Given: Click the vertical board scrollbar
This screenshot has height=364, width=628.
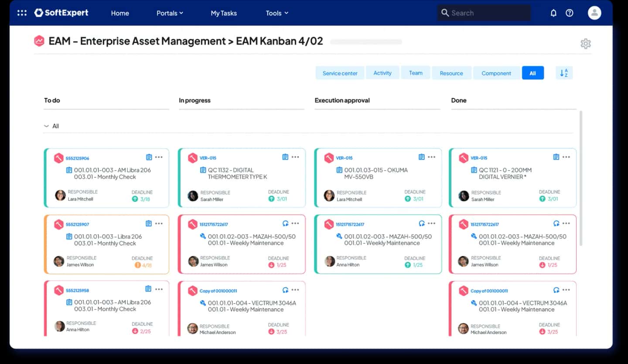Looking at the screenshot, I should (x=580, y=178).
